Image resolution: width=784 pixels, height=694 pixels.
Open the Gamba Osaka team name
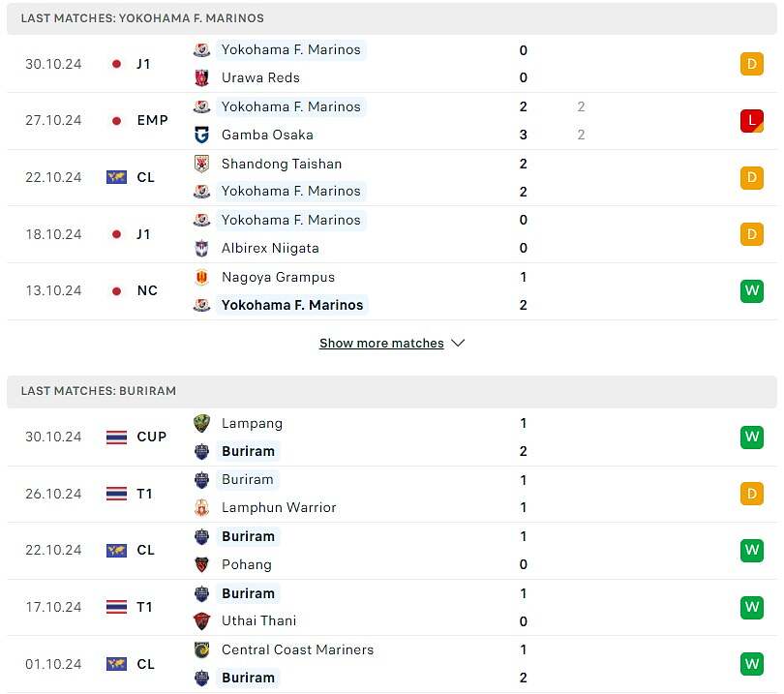pos(267,135)
